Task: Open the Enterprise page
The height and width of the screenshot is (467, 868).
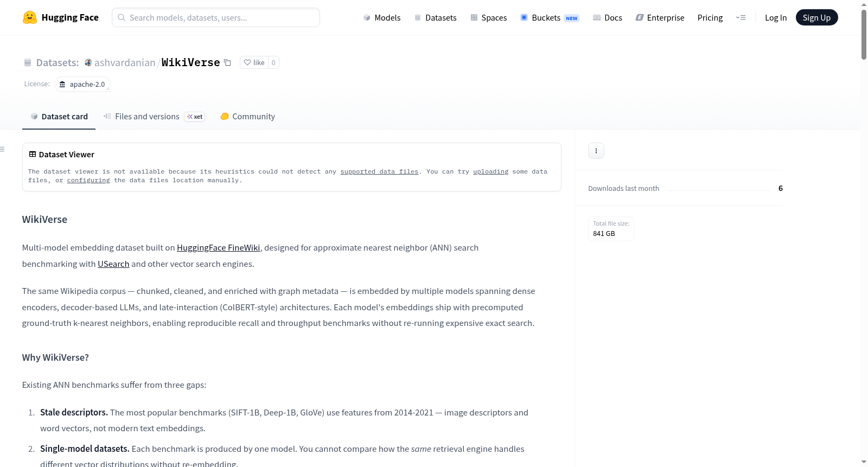Action: [x=660, y=17]
